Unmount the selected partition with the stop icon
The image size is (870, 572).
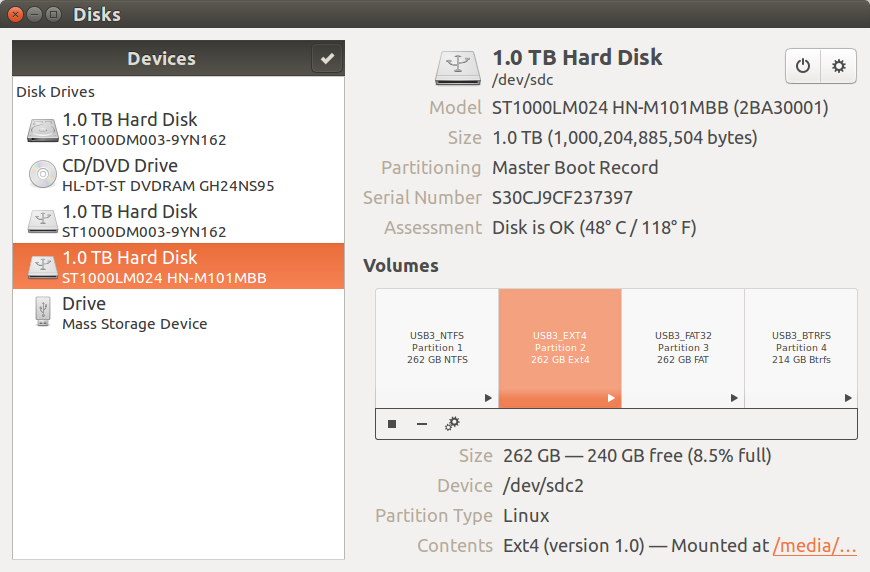pyautogui.click(x=392, y=424)
